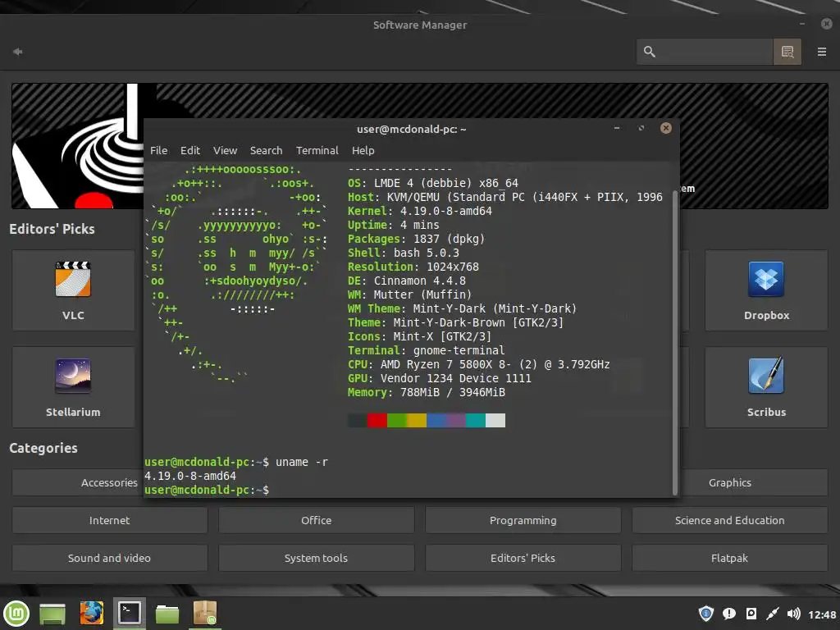Click the Editors' Picks heading
The height and width of the screenshot is (630, 840).
click(52, 230)
